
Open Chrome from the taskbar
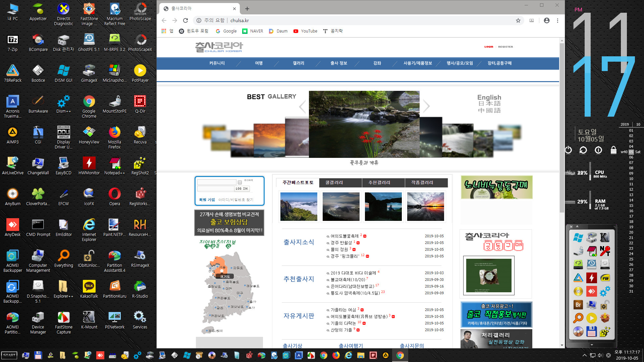point(400,355)
